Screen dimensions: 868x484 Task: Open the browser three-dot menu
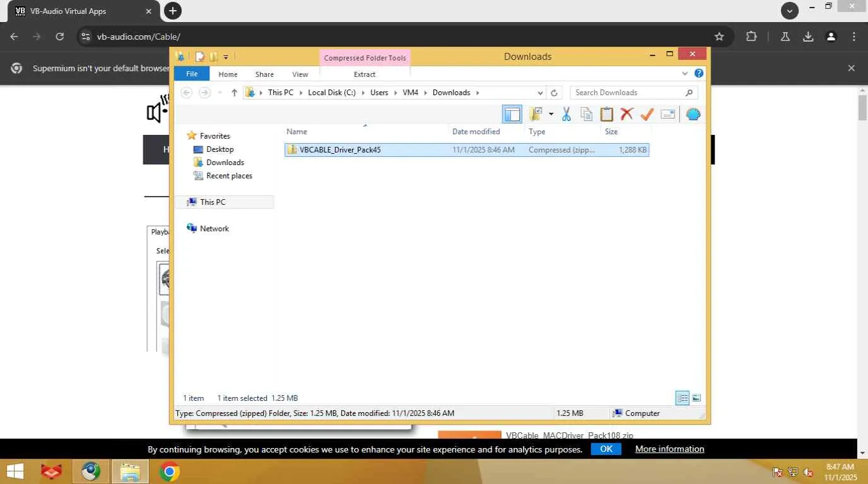point(854,37)
